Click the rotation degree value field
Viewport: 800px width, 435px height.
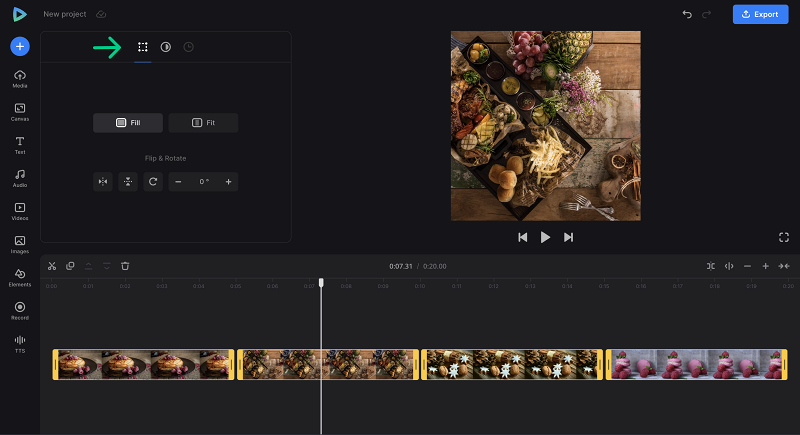tap(204, 182)
